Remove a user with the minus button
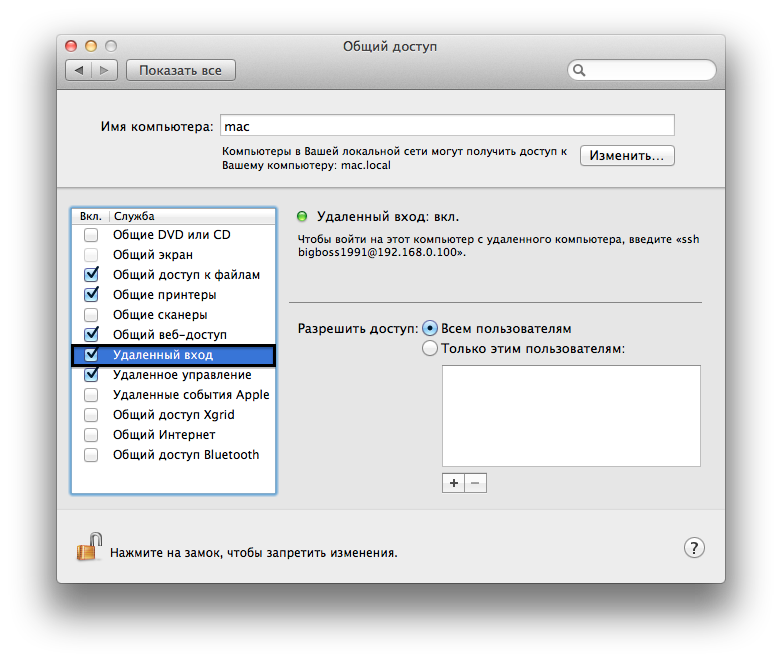The height and width of the screenshot is (662, 782). coord(475,483)
